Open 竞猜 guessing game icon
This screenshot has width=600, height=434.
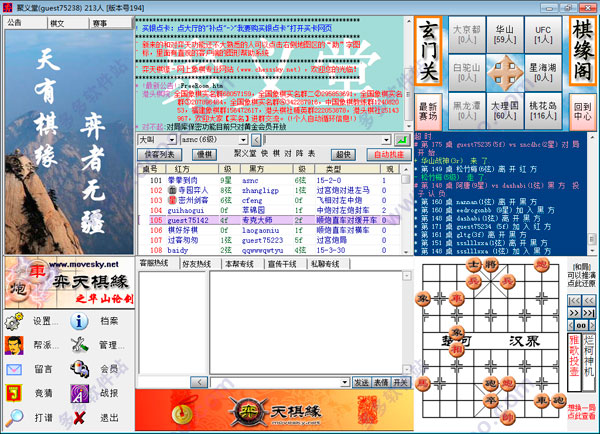pos(14,393)
